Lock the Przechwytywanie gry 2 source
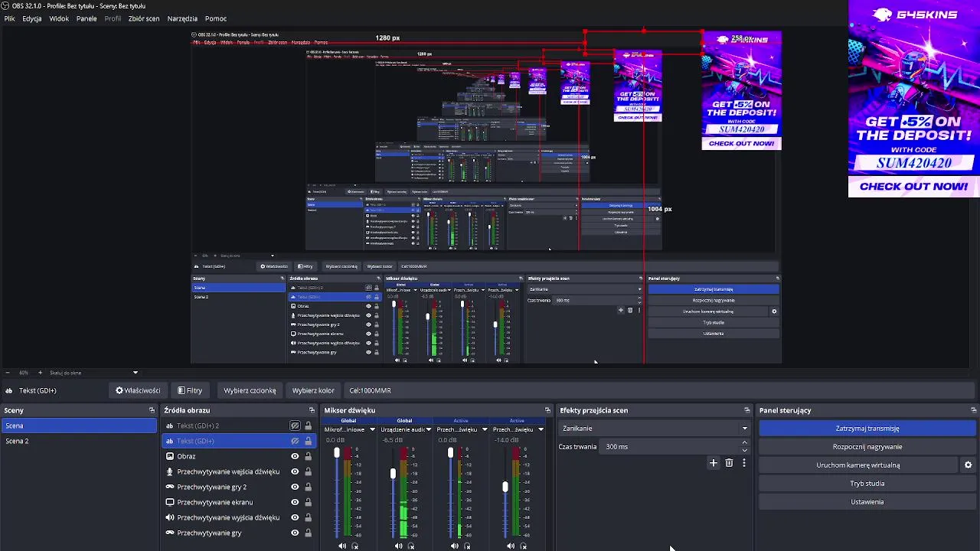 (x=308, y=487)
